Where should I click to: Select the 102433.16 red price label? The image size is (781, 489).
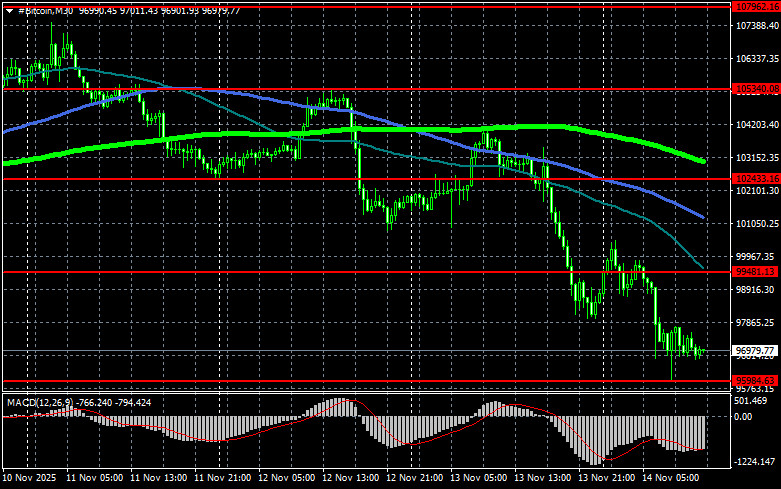[756, 180]
